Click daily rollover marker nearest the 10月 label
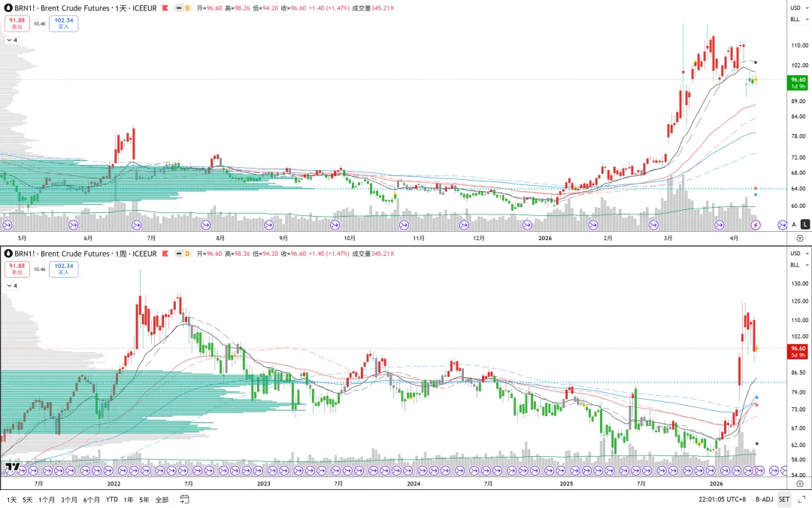The width and height of the screenshot is (812, 508). [335, 225]
